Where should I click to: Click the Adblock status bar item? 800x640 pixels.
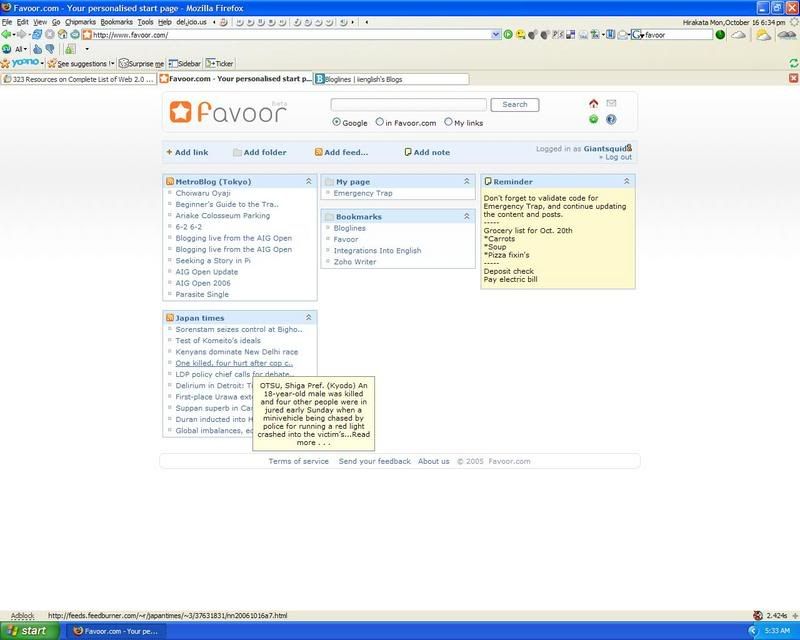[x=22, y=616]
